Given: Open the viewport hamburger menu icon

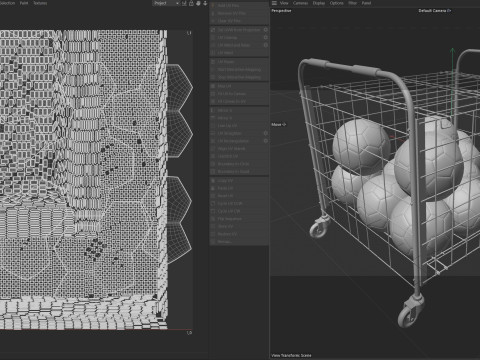Looking at the screenshot, I should click(274, 3).
